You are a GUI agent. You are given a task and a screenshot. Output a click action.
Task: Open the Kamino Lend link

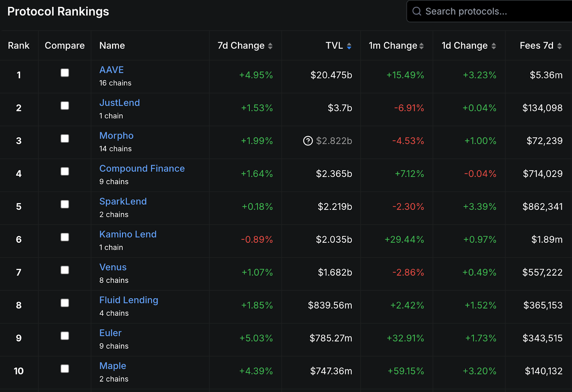[128, 234]
